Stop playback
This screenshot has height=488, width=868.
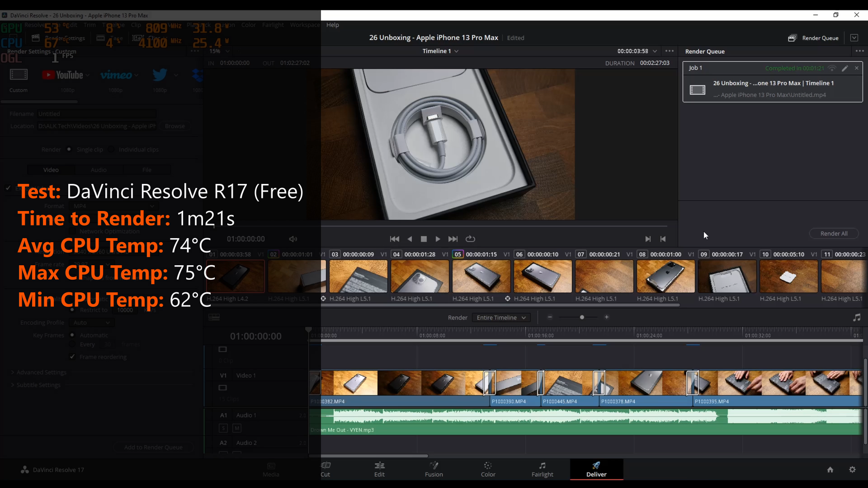pyautogui.click(x=424, y=239)
